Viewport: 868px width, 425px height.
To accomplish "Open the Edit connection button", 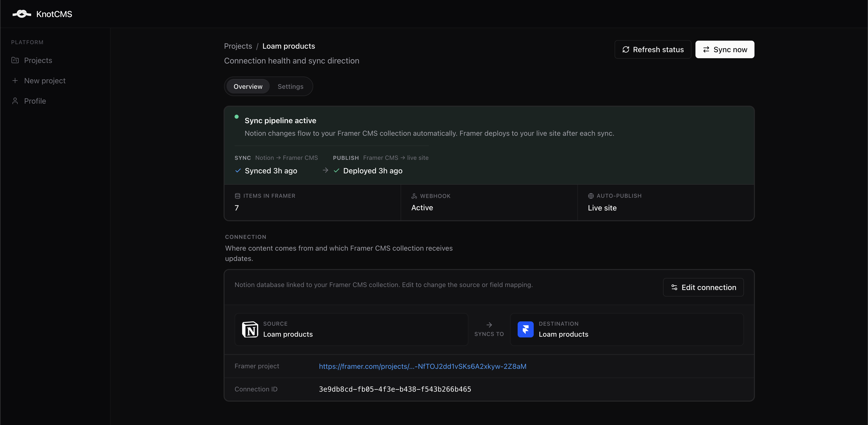I will (x=703, y=287).
